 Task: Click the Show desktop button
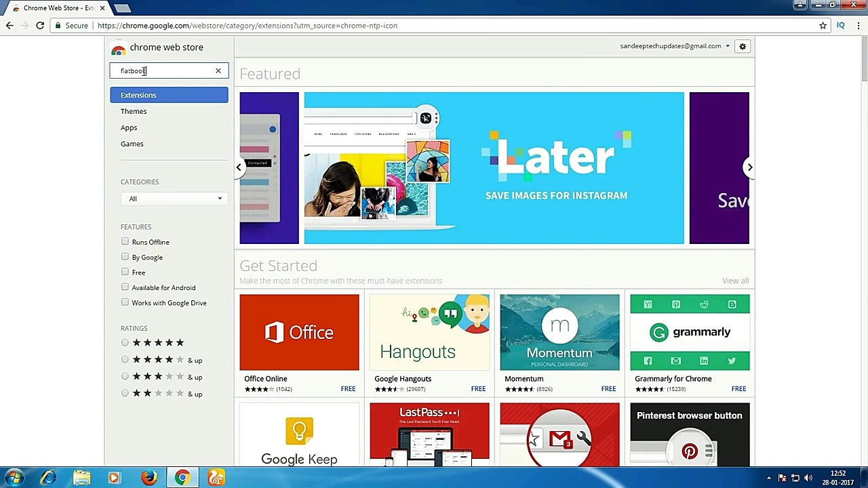coord(863,478)
